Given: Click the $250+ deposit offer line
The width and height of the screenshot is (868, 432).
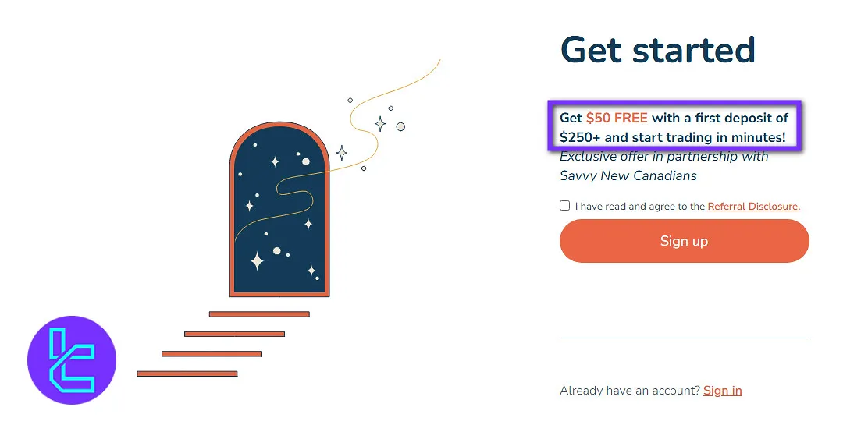Looking at the screenshot, I should click(672, 137).
